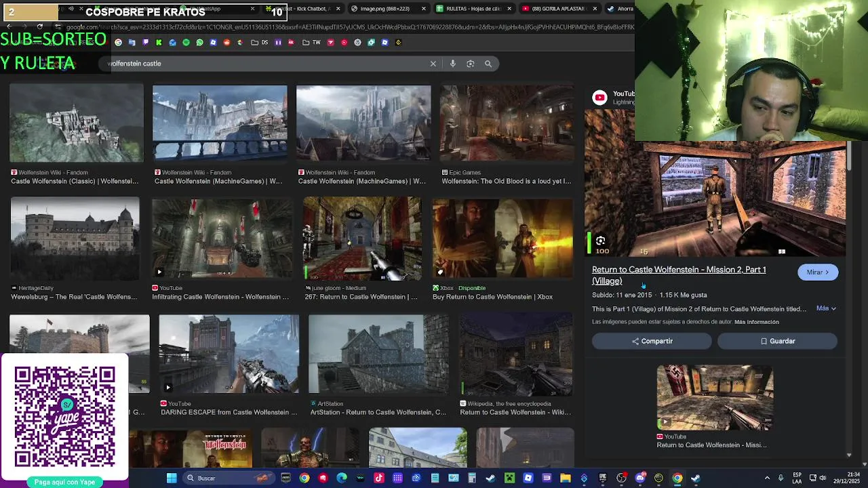Open Microsoft Edge from taskbar
This screenshot has height=488, width=868.
(x=341, y=479)
